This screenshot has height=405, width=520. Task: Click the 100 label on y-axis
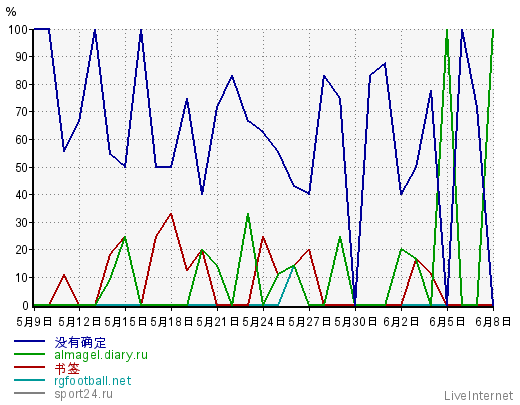(x=18, y=29)
